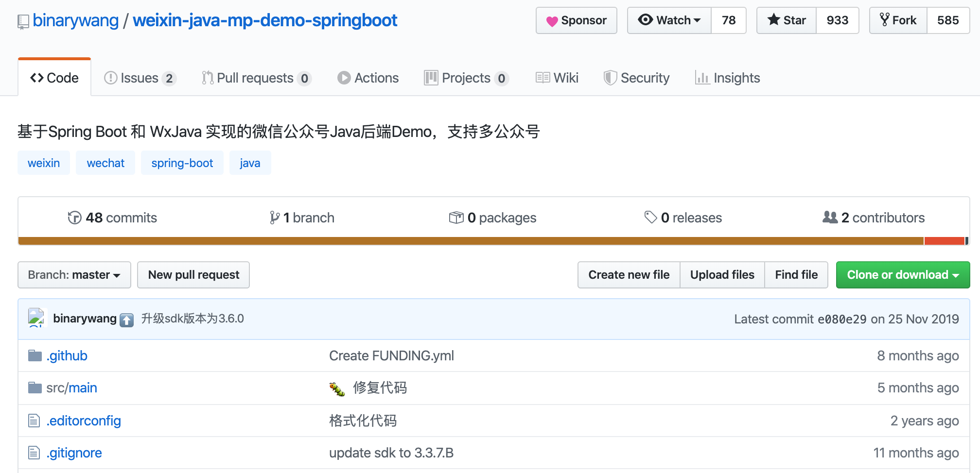Click the Pull requests icon

[208, 78]
